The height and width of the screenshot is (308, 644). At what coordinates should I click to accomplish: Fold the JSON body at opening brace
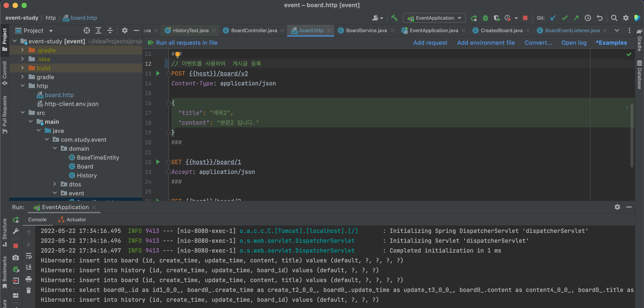click(x=168, y=103)
